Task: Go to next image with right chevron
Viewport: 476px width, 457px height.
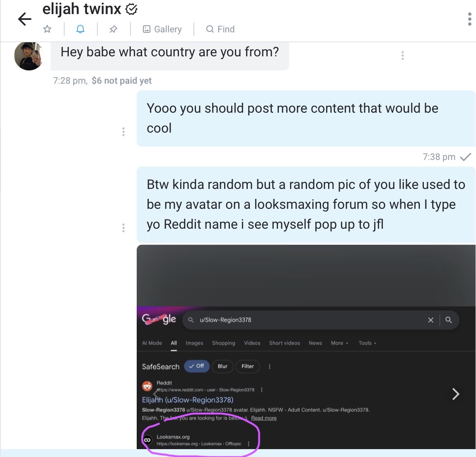Action: pos(456,394)
